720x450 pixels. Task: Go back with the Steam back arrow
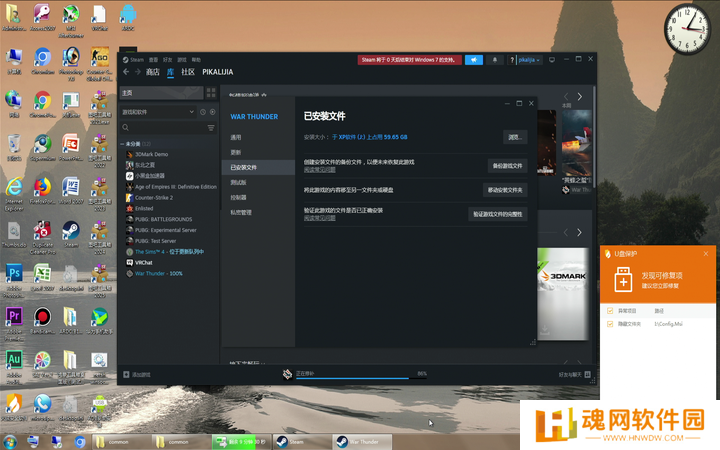pos(126,72)
